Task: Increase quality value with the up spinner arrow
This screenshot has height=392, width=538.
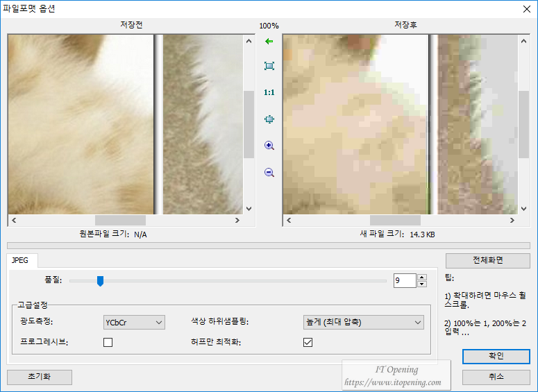Action: [x=421, y=278]
